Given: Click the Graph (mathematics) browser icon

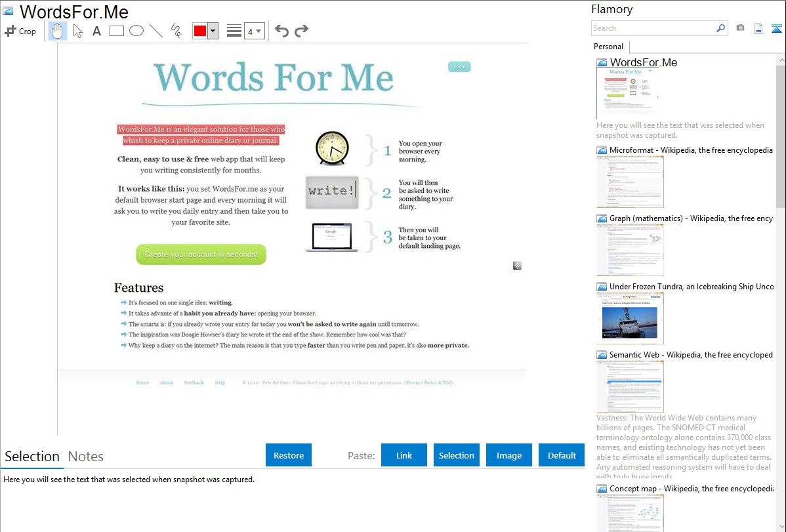Looking at the screenshot, I should pyautogui.click(x=602, y=218).
